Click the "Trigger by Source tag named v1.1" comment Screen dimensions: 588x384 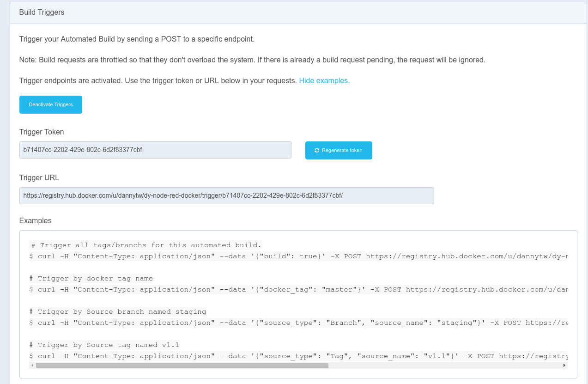point(104,345)
